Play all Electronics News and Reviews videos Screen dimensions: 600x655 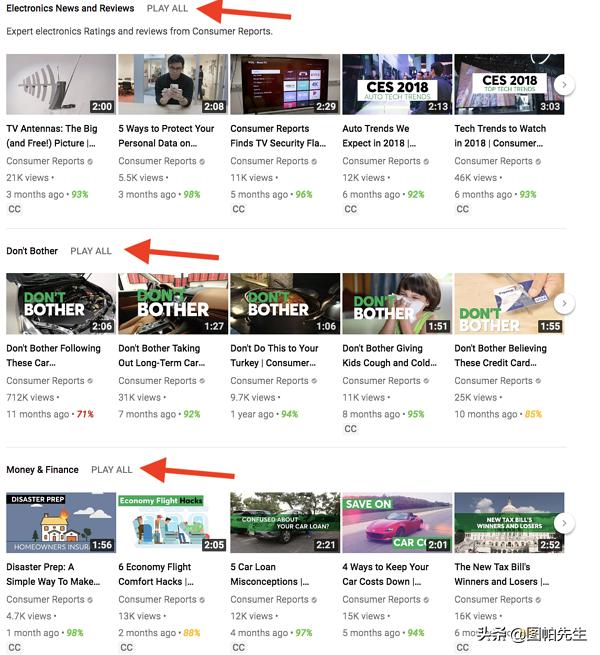[x=167, y=8]
